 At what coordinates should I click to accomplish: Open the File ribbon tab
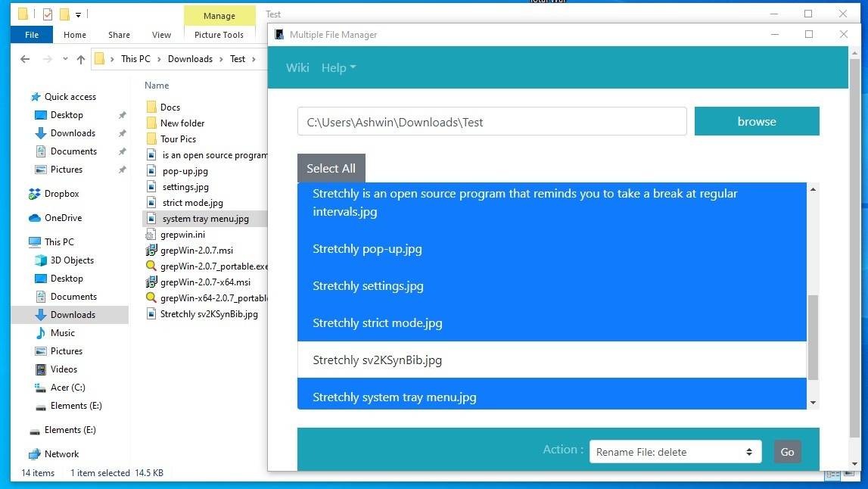[32, 35]
